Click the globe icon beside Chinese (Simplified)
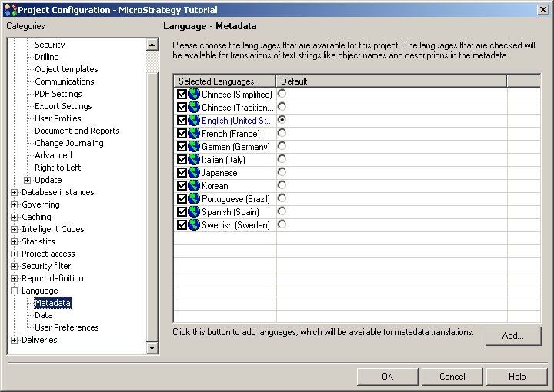554x392 pixels. (194, 95)
